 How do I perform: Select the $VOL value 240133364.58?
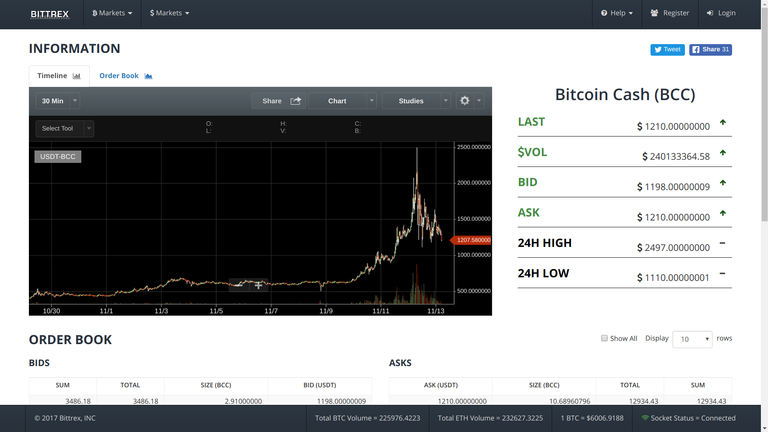click(676, 157)
